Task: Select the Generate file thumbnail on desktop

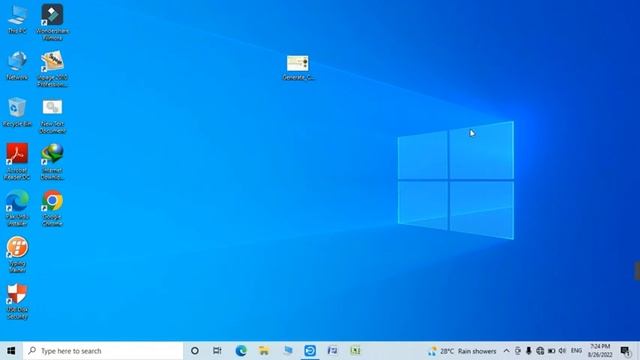Action: point(298,68)
